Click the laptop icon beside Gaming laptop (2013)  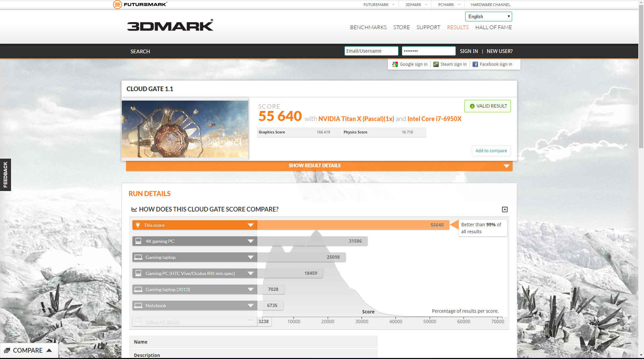click(138, 289)
